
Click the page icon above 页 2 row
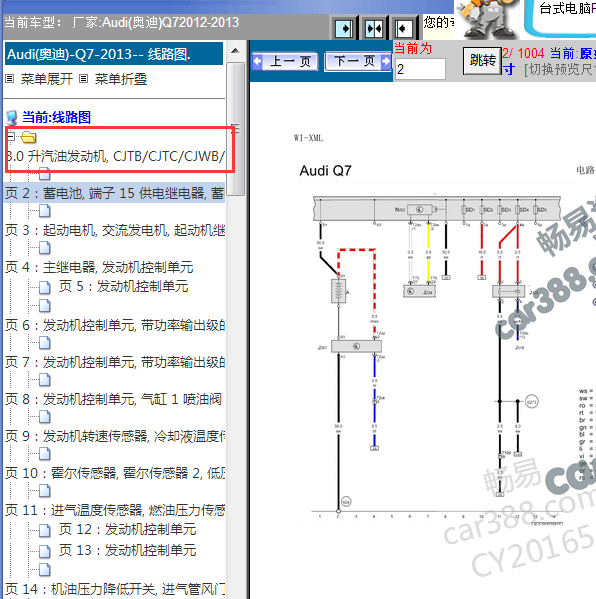(x=45, y=174)
